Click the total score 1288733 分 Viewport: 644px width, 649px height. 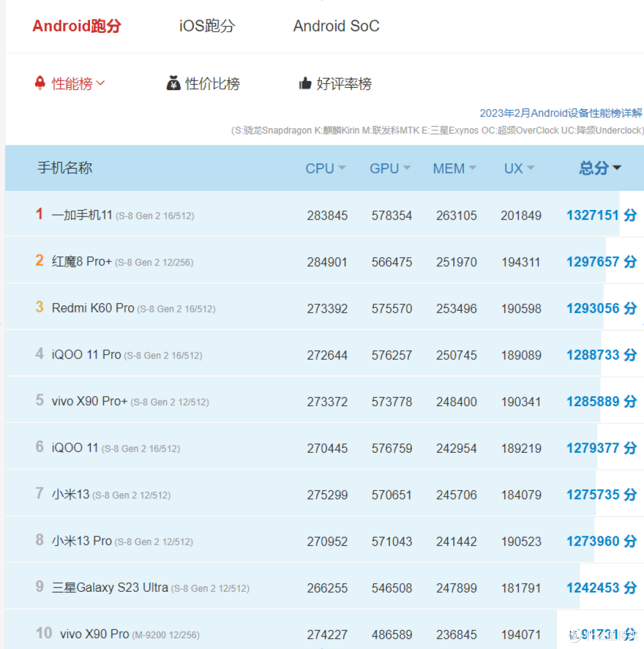pyautogui.click(x=602, y=355)
